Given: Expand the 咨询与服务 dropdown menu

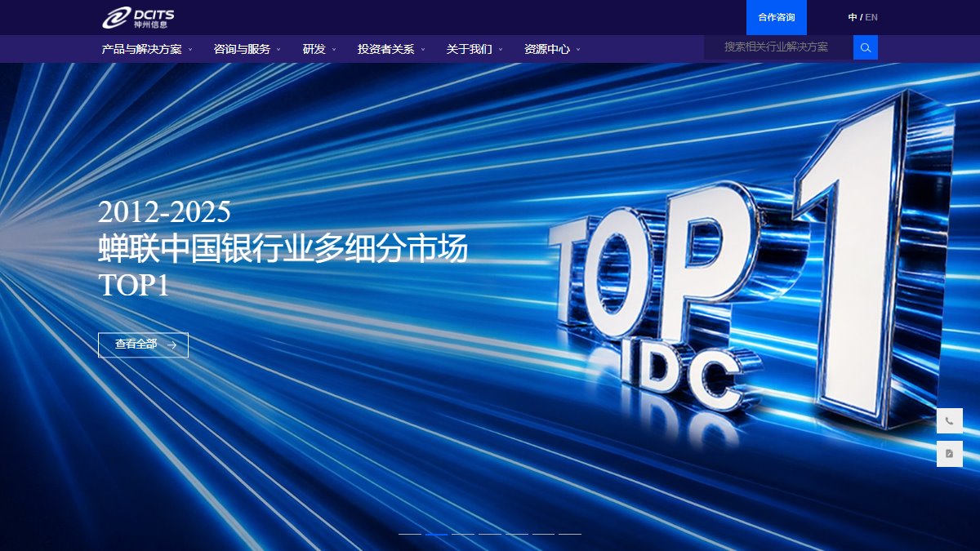Looking at the screenshot, I should [247, 49].
